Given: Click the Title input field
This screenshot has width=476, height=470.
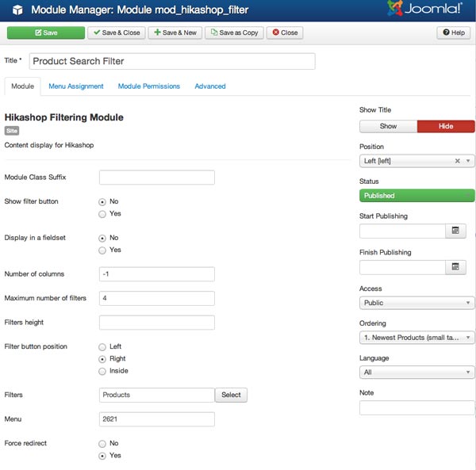Looking at the screenshot, I should pyautogui.click(x=172, y=61).
